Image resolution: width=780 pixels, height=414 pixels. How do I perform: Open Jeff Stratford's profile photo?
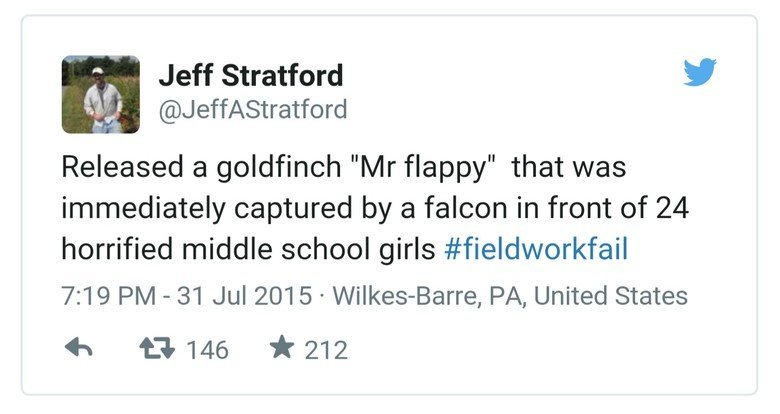(100, 94)
